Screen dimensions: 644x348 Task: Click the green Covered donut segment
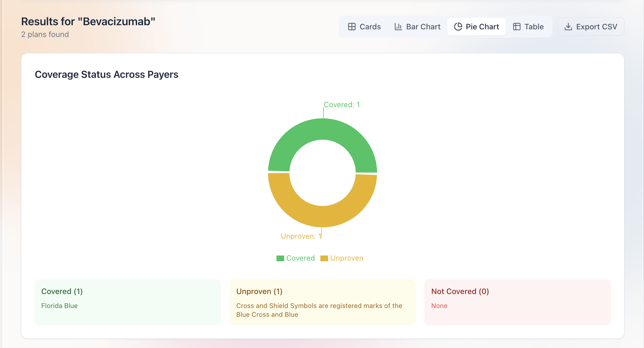tap(323, 129)
